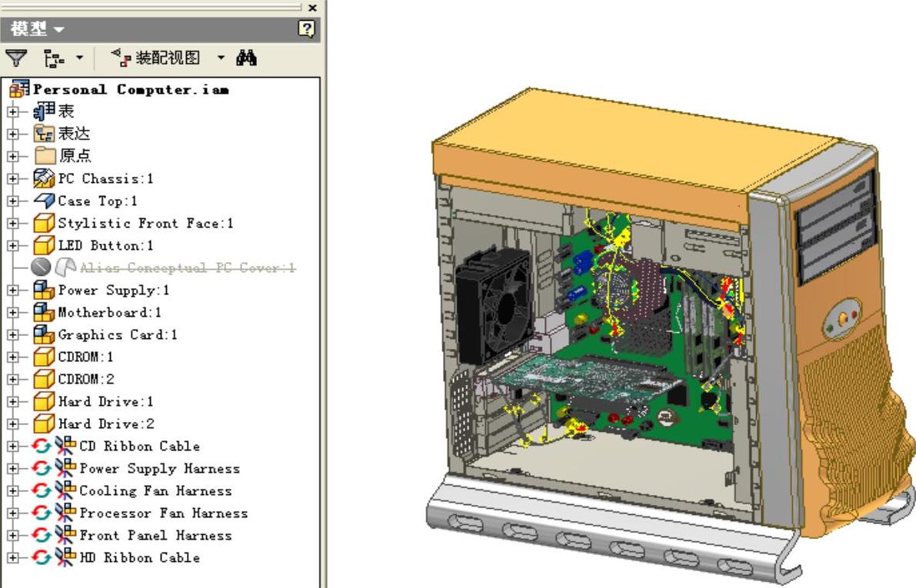Click the suppressed circle icon of Alias Conceptual PC Cover
The image size is (916, 588).
tap(41, 267)
